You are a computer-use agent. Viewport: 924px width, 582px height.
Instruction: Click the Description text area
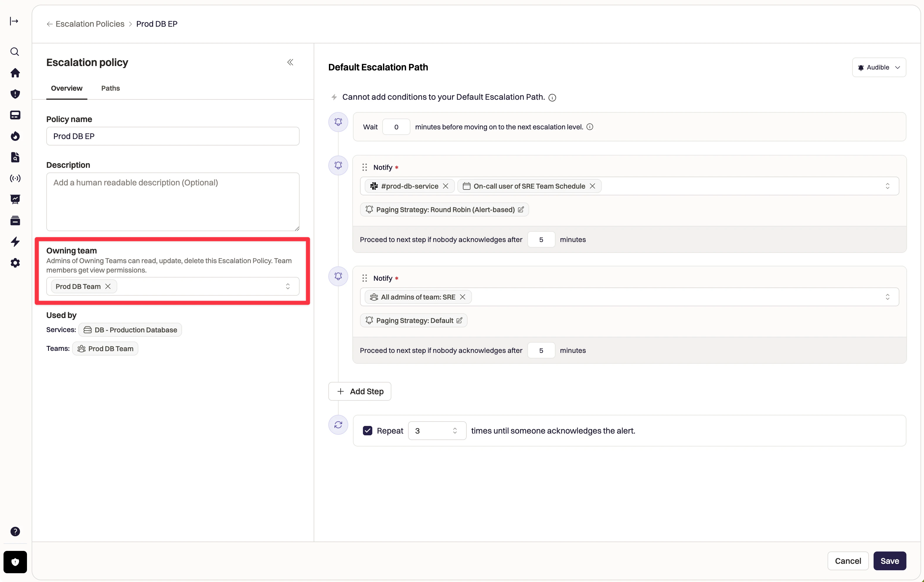(173, 202)
